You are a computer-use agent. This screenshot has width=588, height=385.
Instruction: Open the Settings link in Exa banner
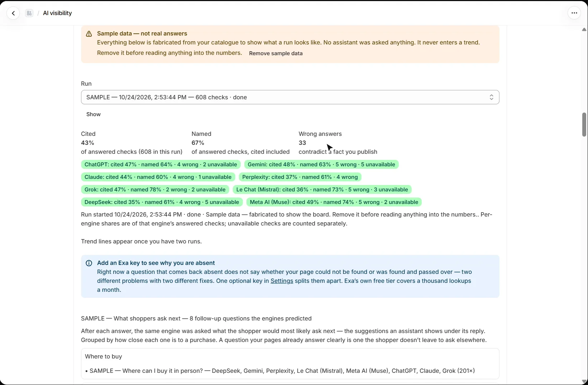[x=282, y=281]
